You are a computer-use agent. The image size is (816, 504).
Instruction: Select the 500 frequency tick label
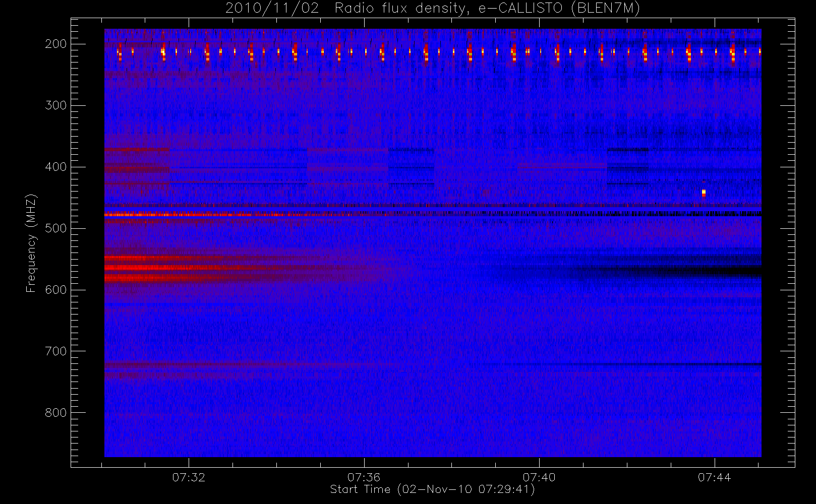[56, 228]
